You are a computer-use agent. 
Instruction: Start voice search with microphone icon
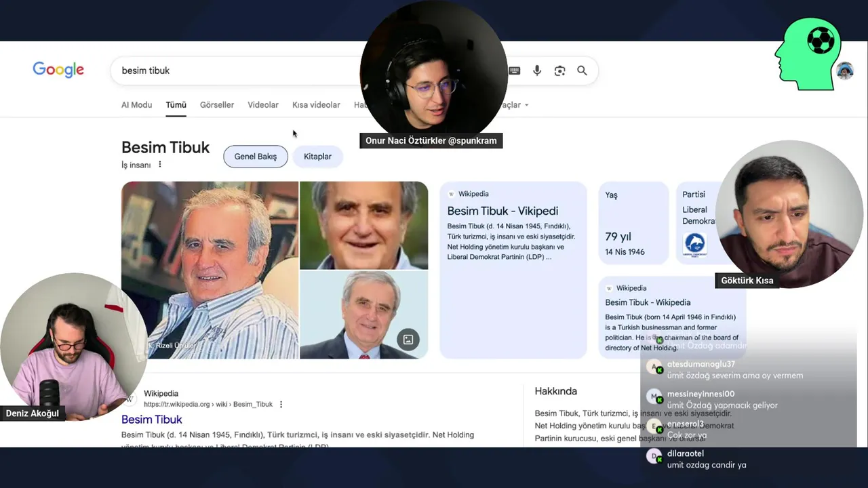tap(537, 70)
